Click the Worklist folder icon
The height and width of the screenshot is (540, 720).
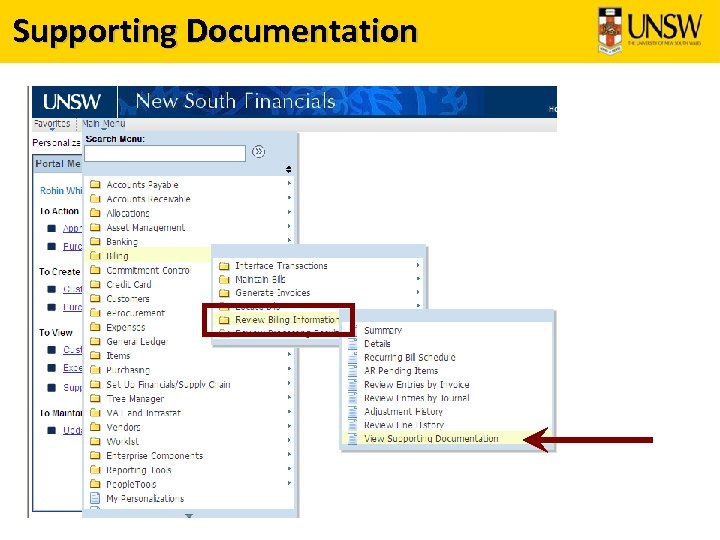(x=95, y=441)
